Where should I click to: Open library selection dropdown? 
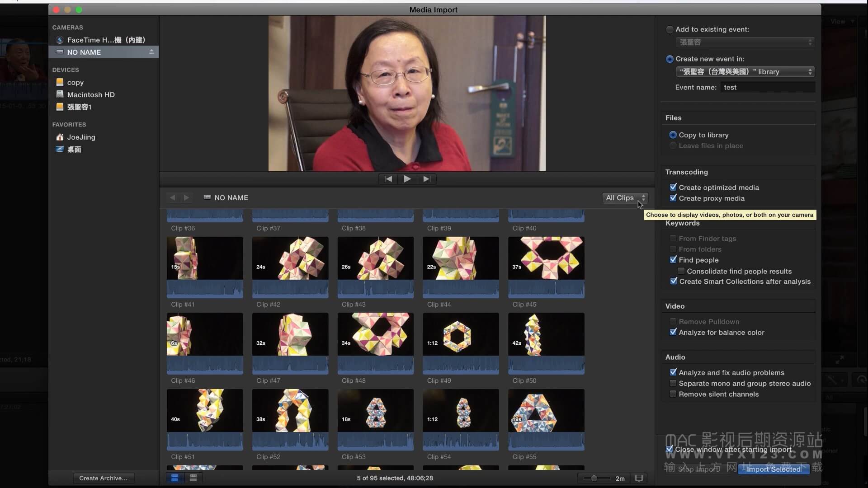click(745, 71)
